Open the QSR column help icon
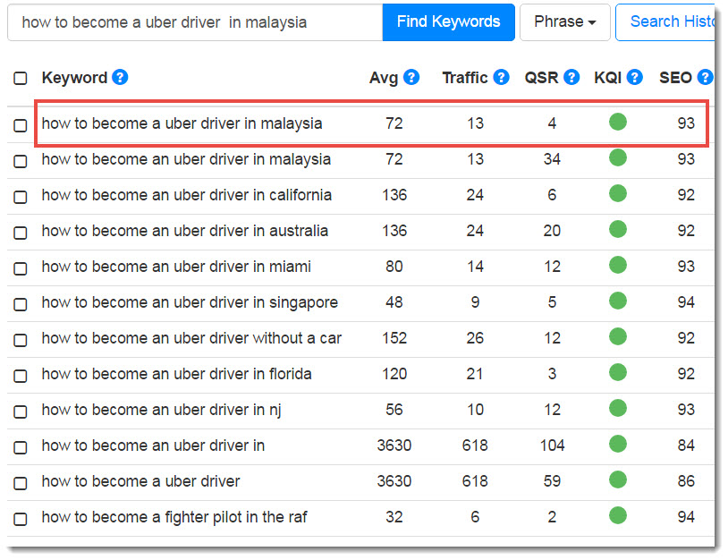The width and height of the screenshot is (728, 560). tap(571, 77)
